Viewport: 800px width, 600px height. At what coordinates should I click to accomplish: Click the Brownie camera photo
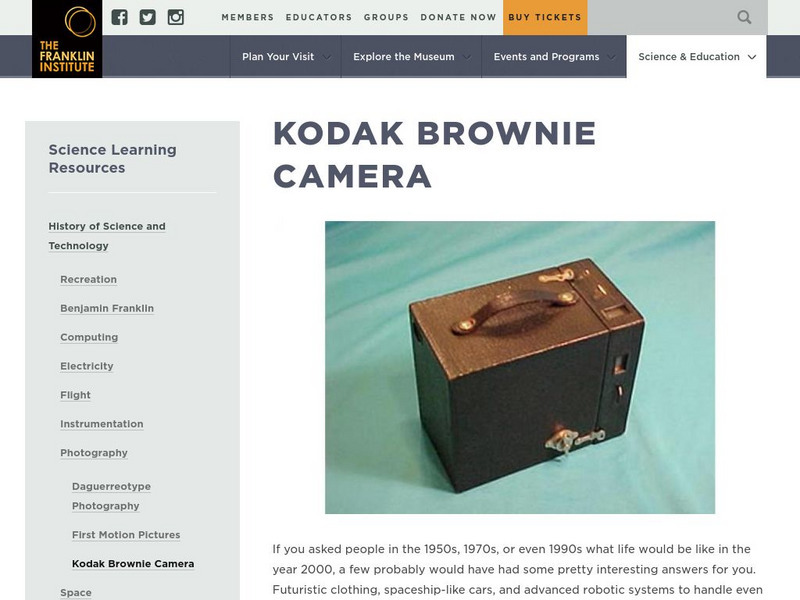(520, 367)
